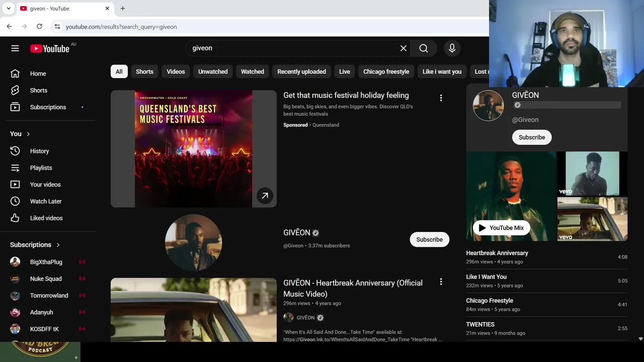
Task: Subscribe to GIVĒON in the side panel
Action: (x=532, y=137)
